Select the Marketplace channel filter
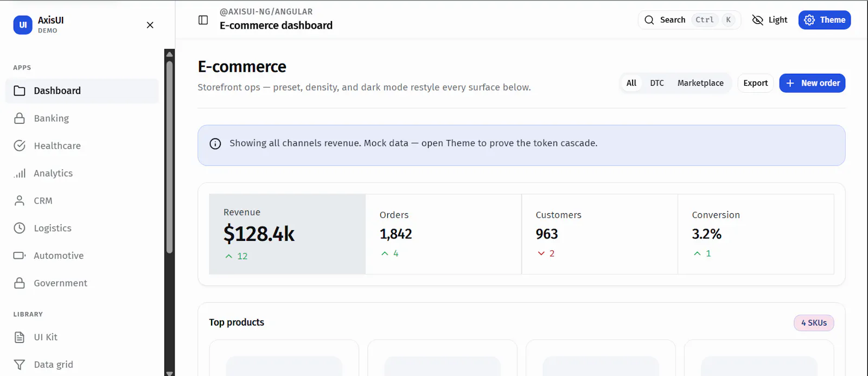The width and height of the screenshot is (868, 376). click(700, 83)
